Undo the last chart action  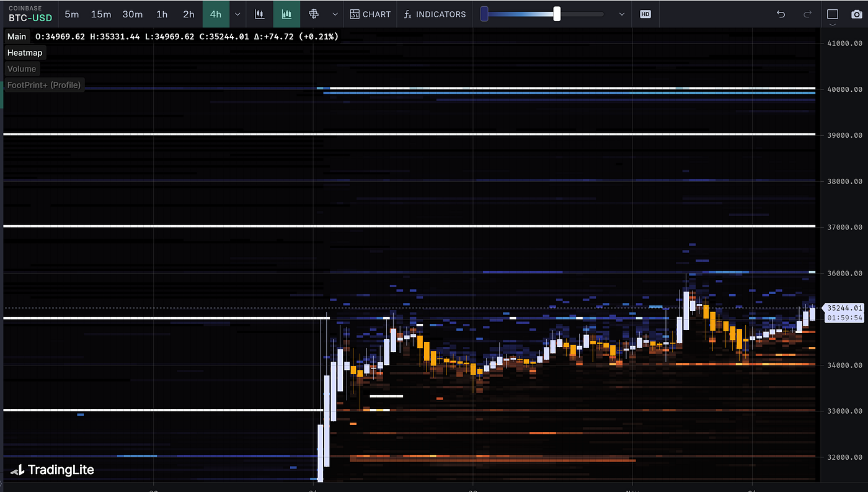[781, 14]
